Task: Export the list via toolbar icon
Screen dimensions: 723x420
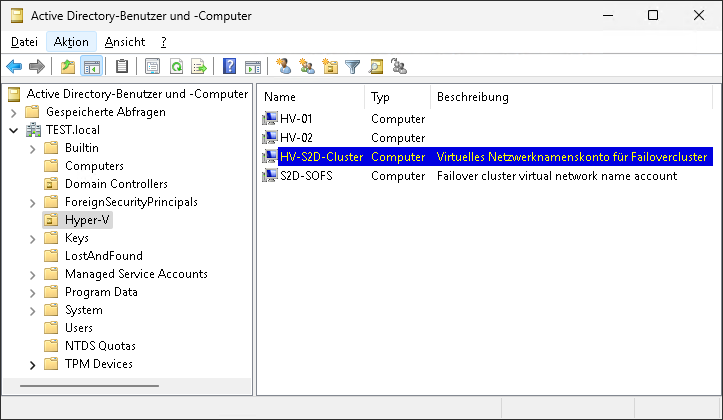Action: coord(199,67)
